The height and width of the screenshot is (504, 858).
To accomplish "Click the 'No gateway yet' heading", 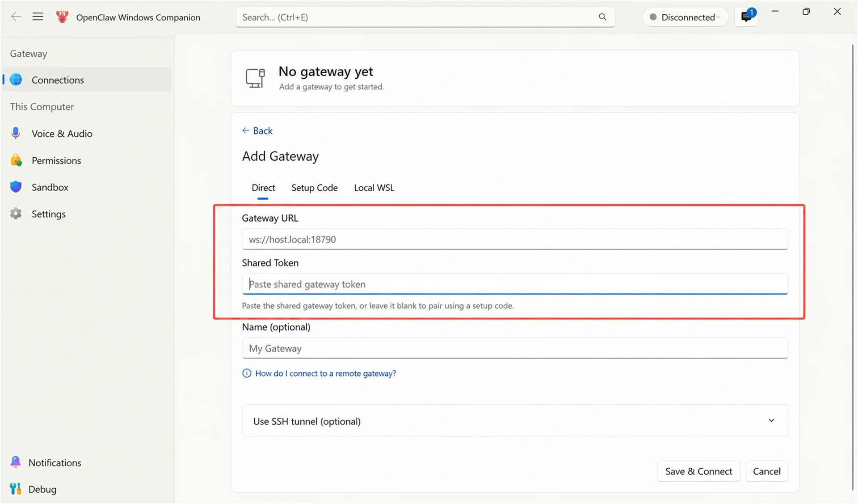I will click(326, 71).
